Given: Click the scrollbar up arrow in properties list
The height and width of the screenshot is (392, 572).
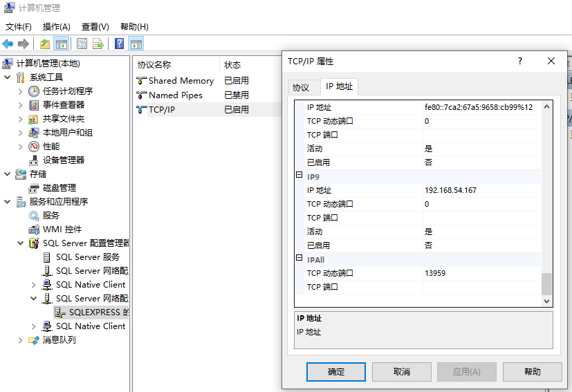Looking at the screenshot, I should pos(546,106).
